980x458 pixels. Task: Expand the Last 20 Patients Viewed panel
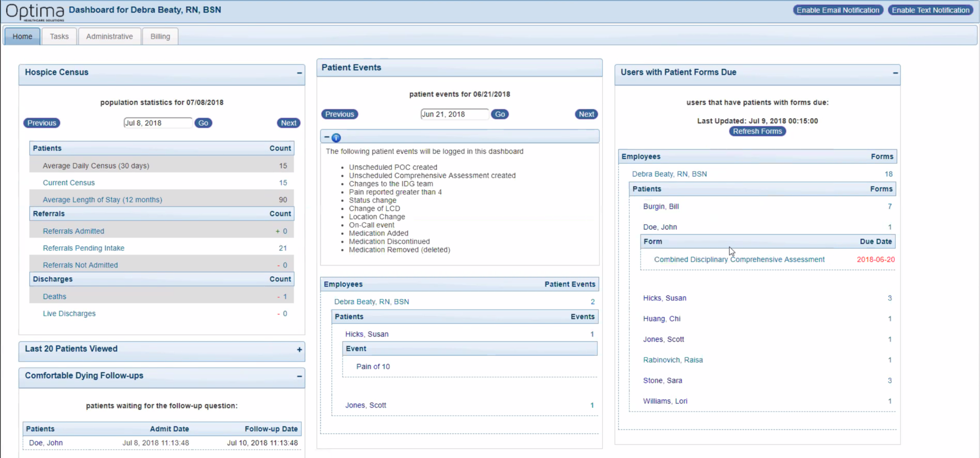coord(299,350)
